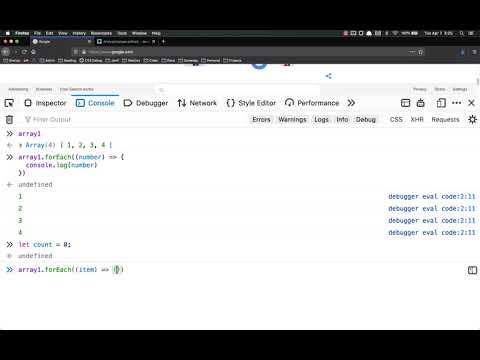The height and width of the screenshot is (360, 480).
Task: Reload the page
Action: (24, 52)
